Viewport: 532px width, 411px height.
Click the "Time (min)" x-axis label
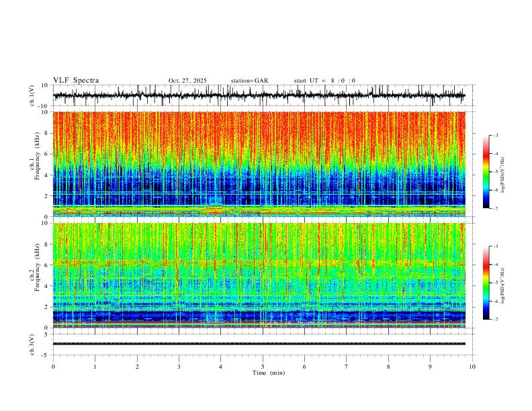coord(269,373)
